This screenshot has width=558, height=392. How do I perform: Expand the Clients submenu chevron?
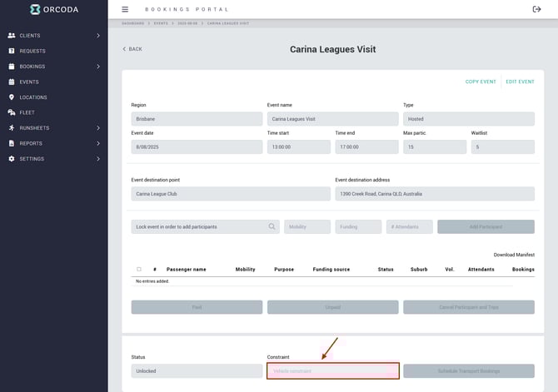98,36
